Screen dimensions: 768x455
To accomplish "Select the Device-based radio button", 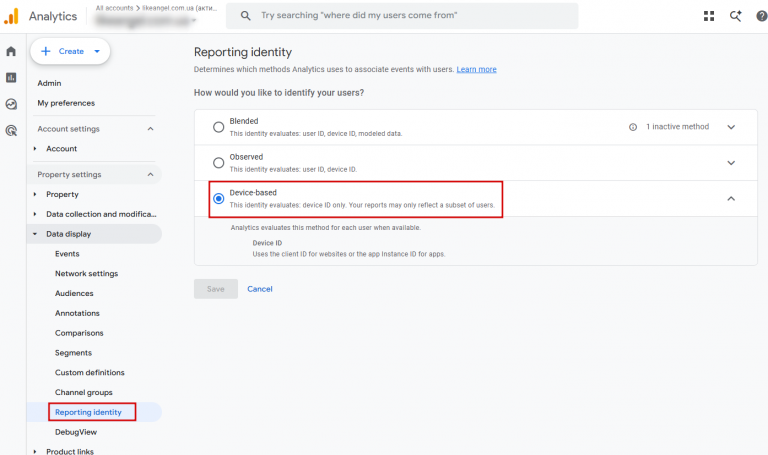I will 218,199.
